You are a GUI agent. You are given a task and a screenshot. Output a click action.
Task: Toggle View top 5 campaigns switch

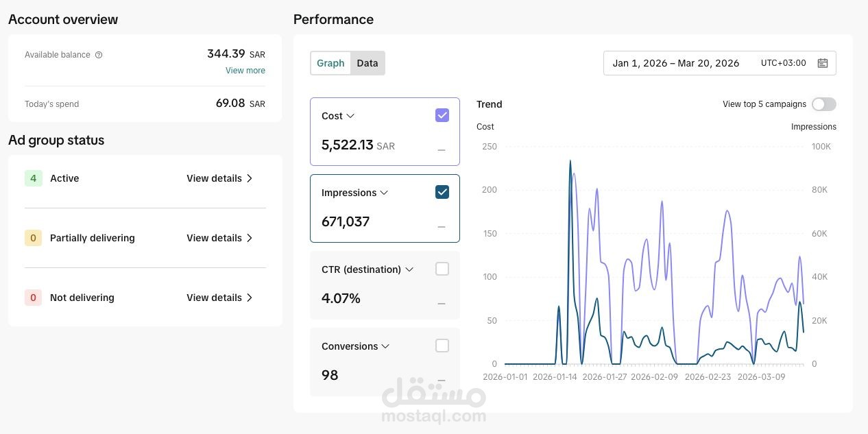[823, 104]
